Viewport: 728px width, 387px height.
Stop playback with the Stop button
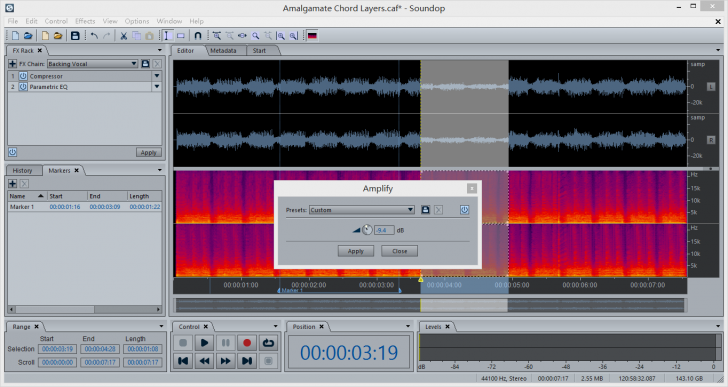(x=183, y=343)
